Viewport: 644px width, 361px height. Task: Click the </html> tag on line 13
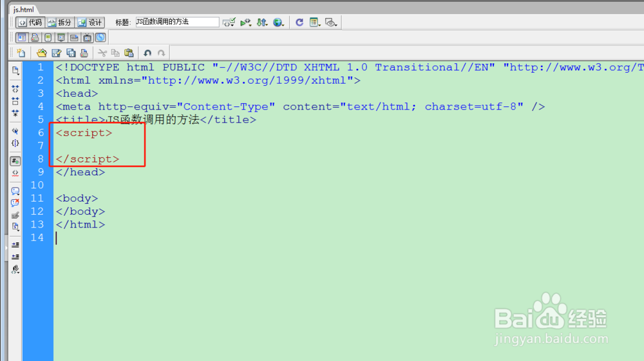[x=80, y=224]
